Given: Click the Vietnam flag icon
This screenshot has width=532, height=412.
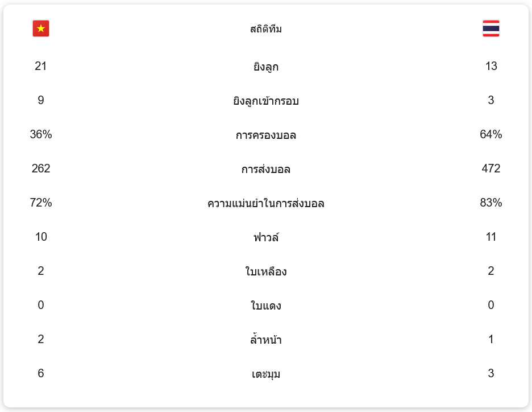Looking at the screenshot, I should click(41, 28).
